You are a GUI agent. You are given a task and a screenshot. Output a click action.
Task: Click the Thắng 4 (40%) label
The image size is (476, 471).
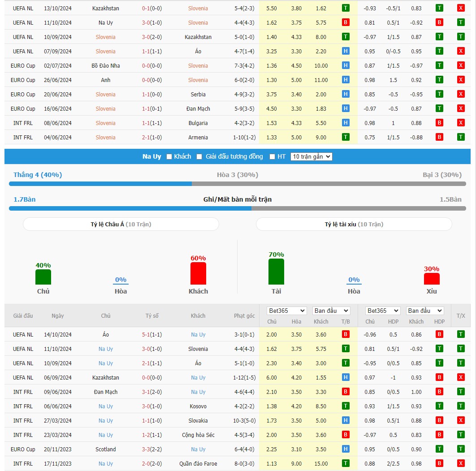tap(38, 175)
